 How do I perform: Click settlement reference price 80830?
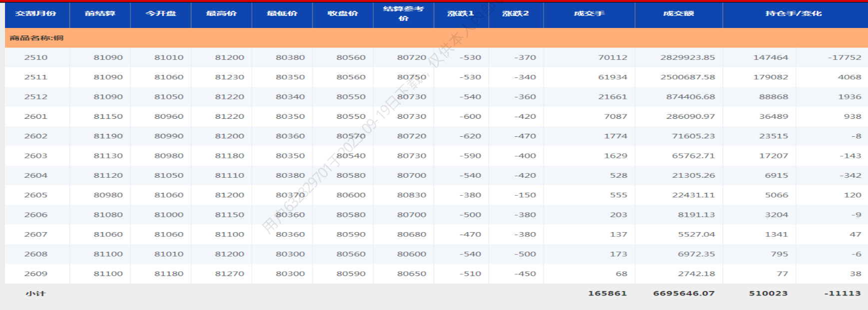(412, 195)
